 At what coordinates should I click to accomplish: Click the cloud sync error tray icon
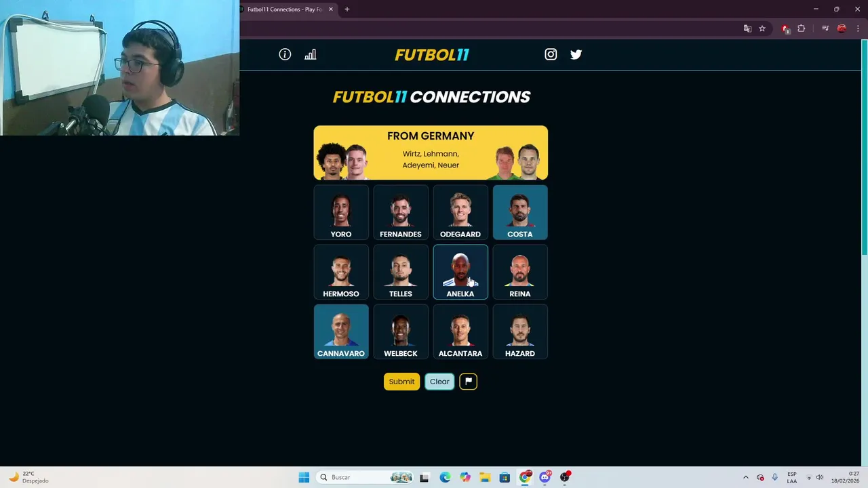tap(760, 477)
